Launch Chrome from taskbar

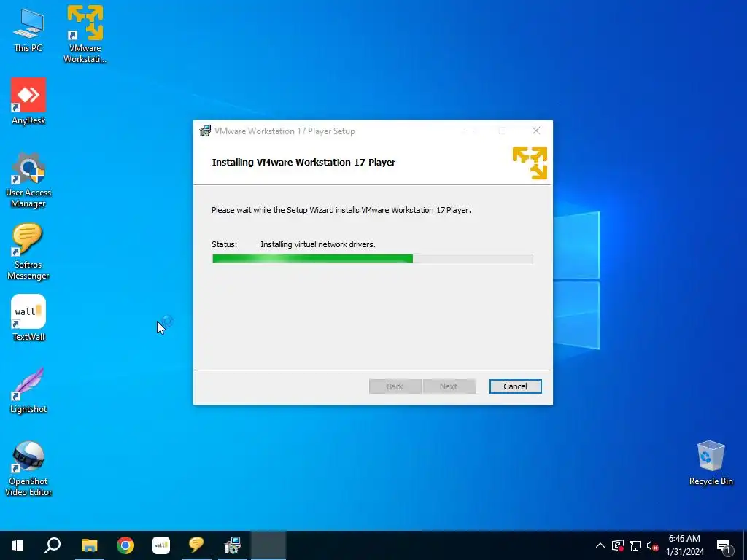click(125, 545)
